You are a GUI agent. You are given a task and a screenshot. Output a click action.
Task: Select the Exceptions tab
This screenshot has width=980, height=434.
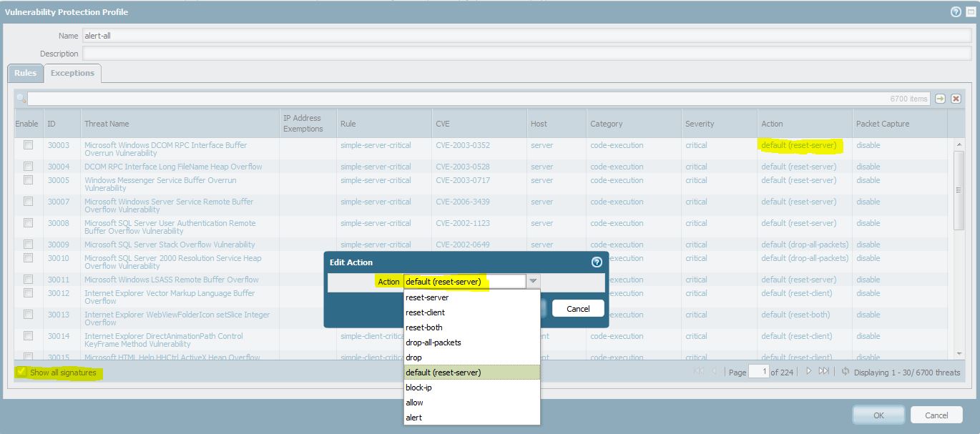(x=72, y=73)
